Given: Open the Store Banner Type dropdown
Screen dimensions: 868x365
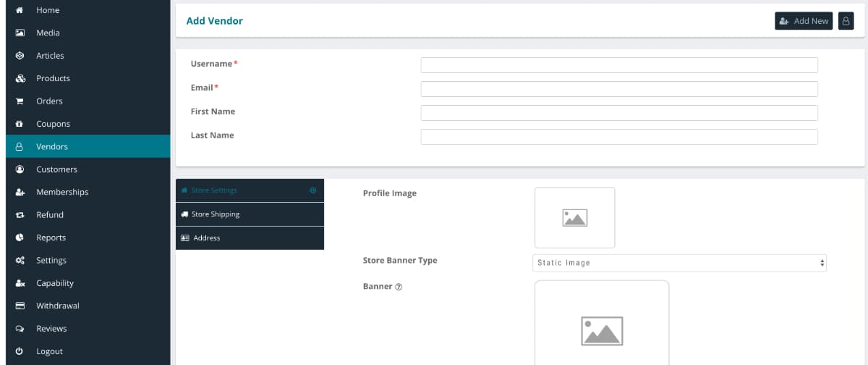Looking at the screenshot, I should pyautogui.click(x=680, y=263).
